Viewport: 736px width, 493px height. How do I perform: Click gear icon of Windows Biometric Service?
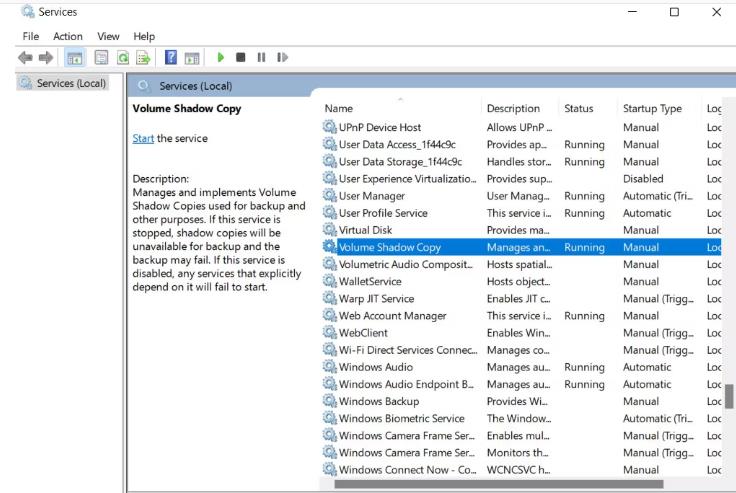click(x=330, y=418)
